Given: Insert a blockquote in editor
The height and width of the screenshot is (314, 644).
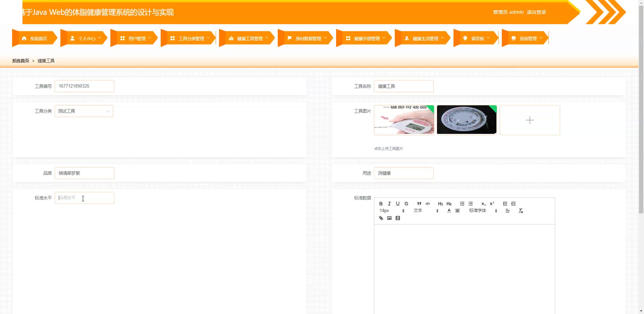Looking at the screenshot, I should [419, 204].
